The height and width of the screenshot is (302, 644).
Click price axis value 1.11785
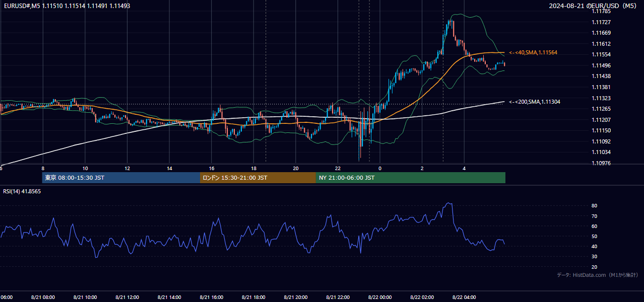tap(601, 11)
